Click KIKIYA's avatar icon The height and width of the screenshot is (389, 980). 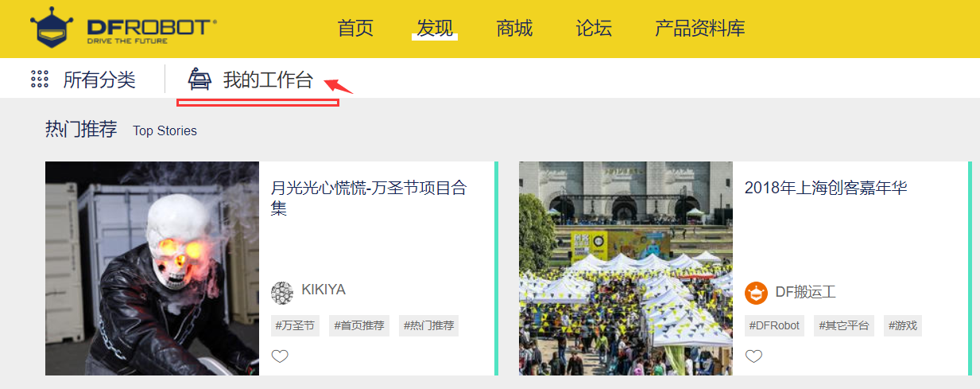[282, 292]
